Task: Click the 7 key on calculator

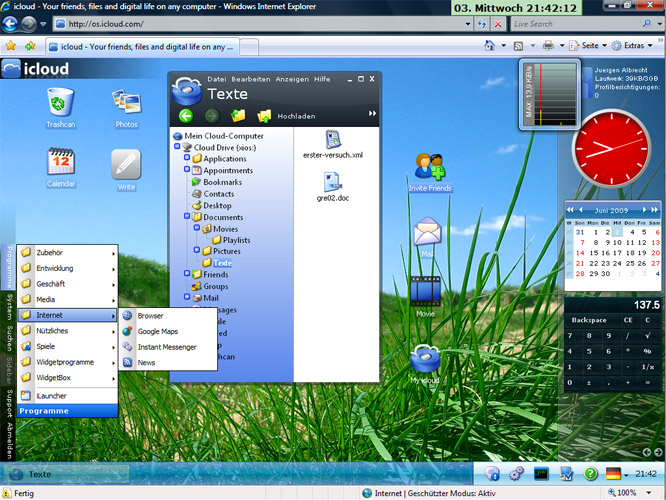Action: 570,336
